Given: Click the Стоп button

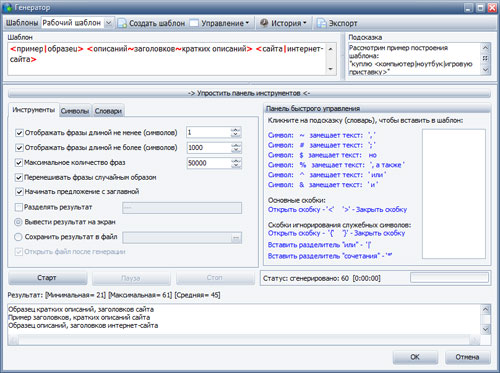Looking at the screenshot, I should tap(215, 278).
